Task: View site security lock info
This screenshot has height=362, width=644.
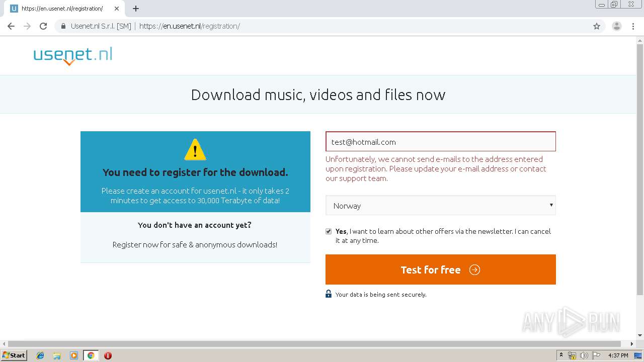Action: point(63,26)
